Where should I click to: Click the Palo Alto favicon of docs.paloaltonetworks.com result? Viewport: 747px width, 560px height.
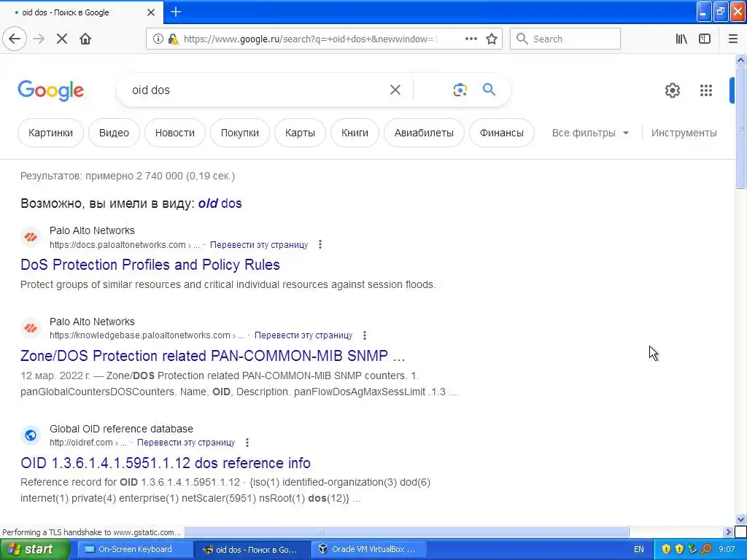[31, 237]
